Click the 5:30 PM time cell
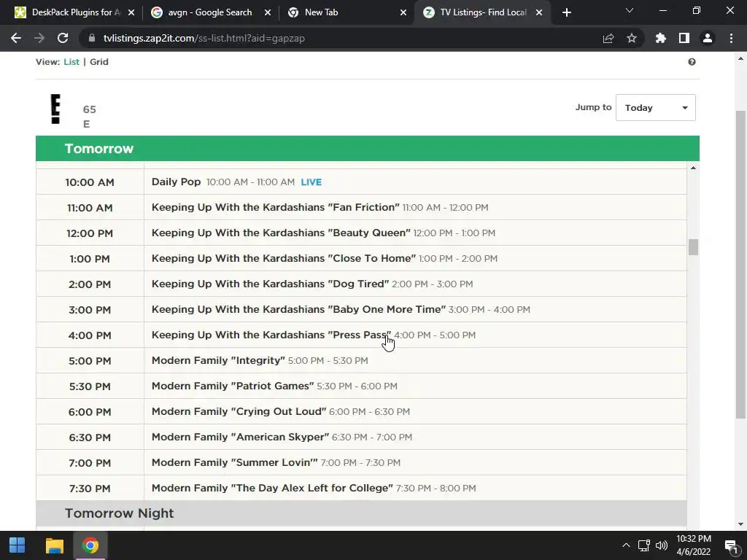 click(x=90, y=386)
